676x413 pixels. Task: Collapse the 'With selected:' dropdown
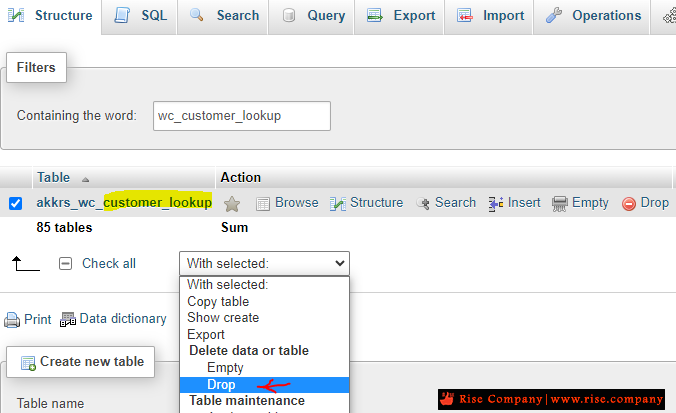pyautogui.click(x=264, y=263)
